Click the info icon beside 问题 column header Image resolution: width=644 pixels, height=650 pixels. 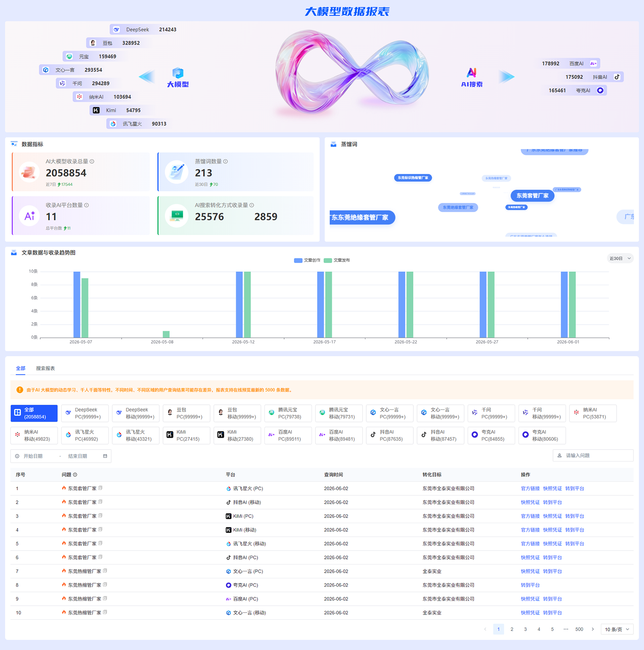75,475
